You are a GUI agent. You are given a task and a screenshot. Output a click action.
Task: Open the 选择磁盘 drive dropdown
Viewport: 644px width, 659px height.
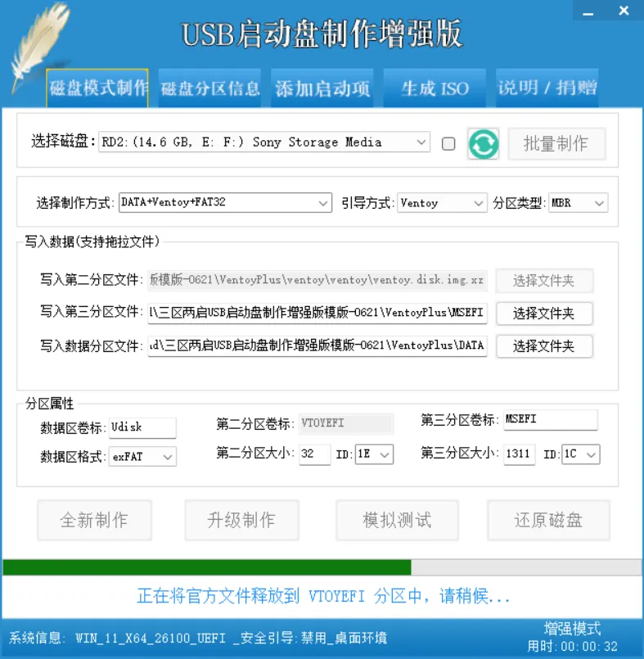[x=264, y=142]
